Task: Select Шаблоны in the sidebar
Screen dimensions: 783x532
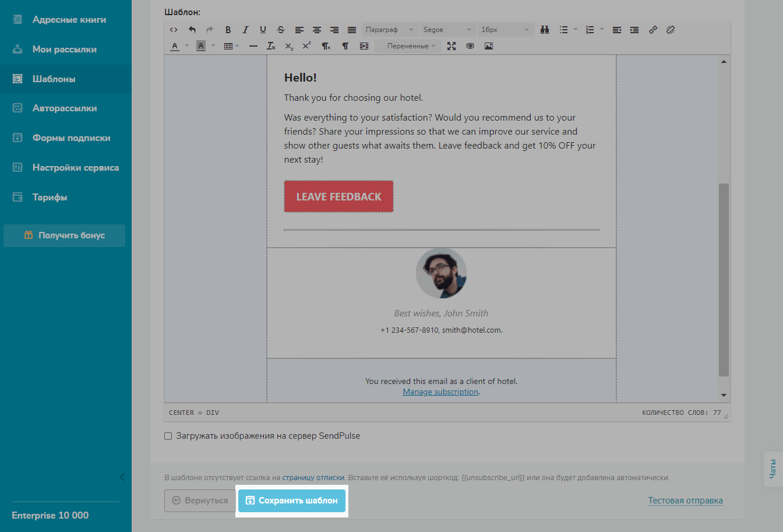Action: [66, 79]
